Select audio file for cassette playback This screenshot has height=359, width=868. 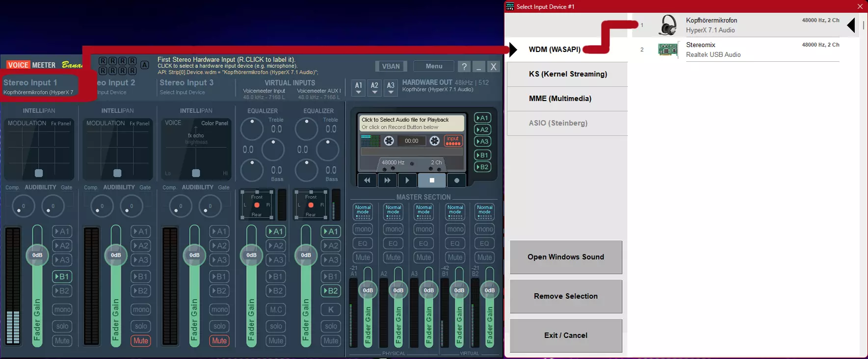(x=411, y=123)
